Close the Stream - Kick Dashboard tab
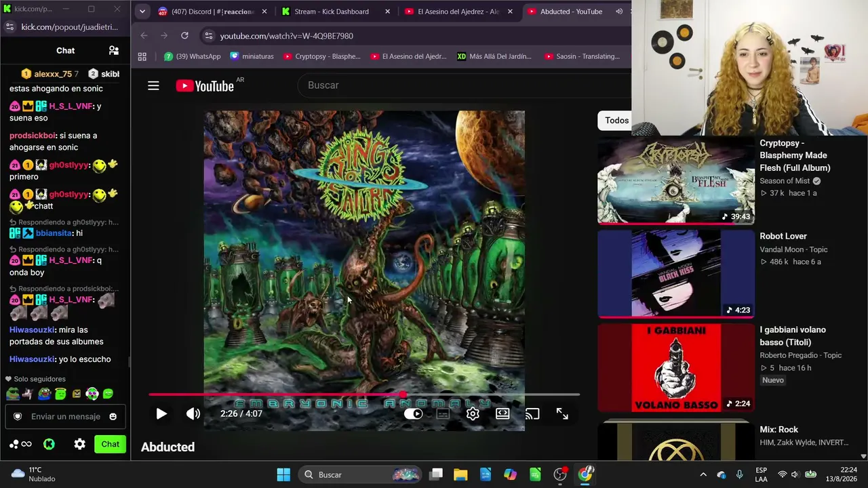This screenshot has height=488, width=868. pyautogui.click(x=387, y=12)
